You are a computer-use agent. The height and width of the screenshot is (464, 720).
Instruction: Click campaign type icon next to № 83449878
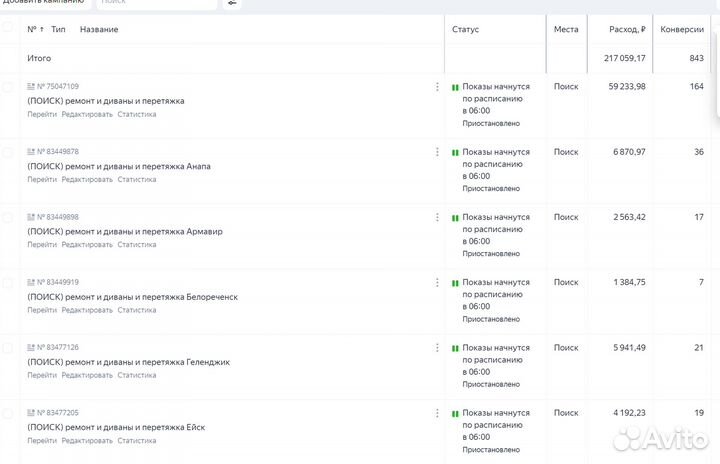pos(31,152)
